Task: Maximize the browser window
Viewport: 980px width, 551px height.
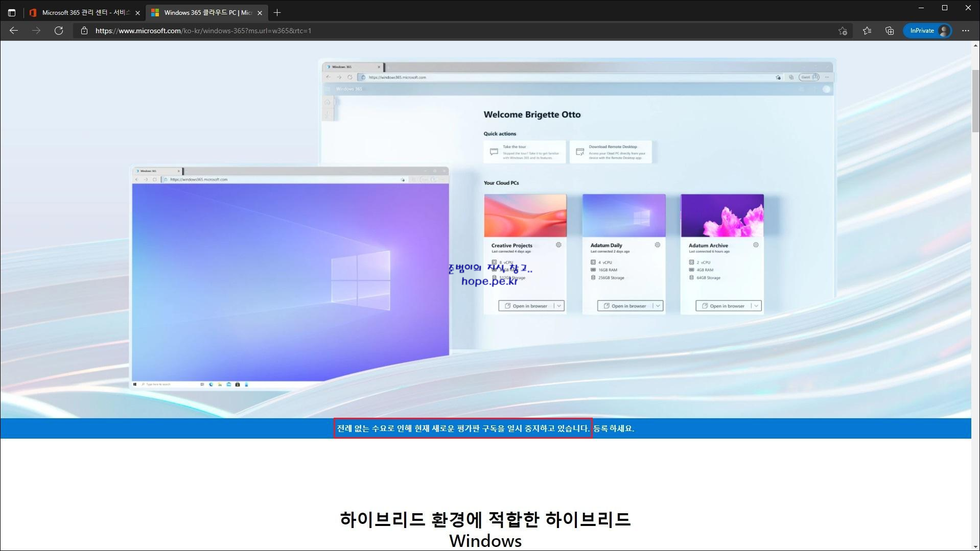Action: click(945, 8)
